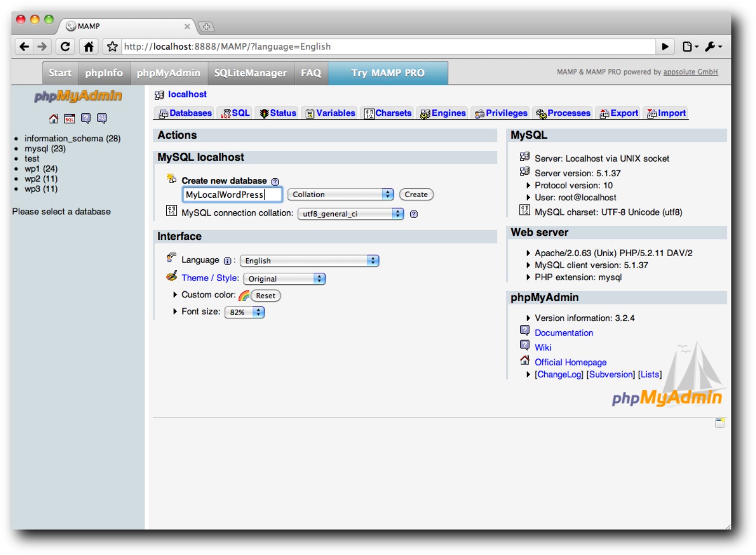Click the phpMyAdmin logo in sidebar

tap(78, 96)
